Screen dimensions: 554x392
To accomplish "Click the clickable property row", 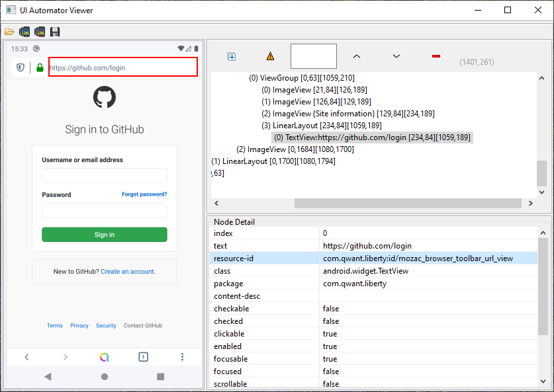I will [x=373, y=334].
